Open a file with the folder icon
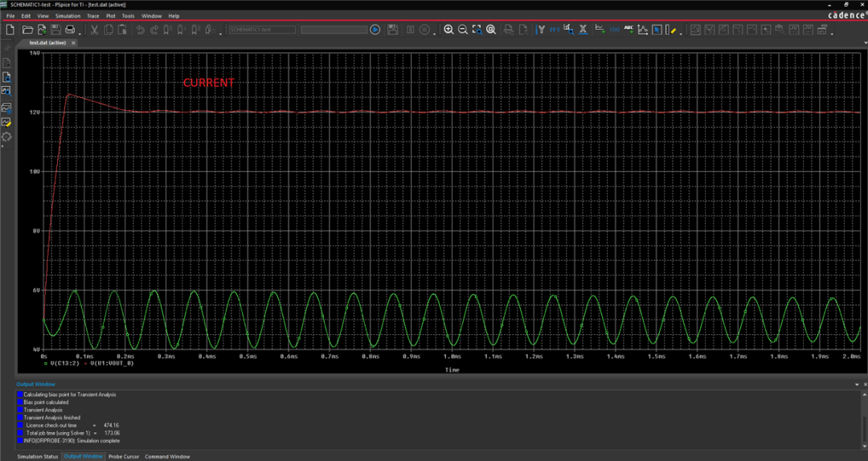 pos(27,30)
